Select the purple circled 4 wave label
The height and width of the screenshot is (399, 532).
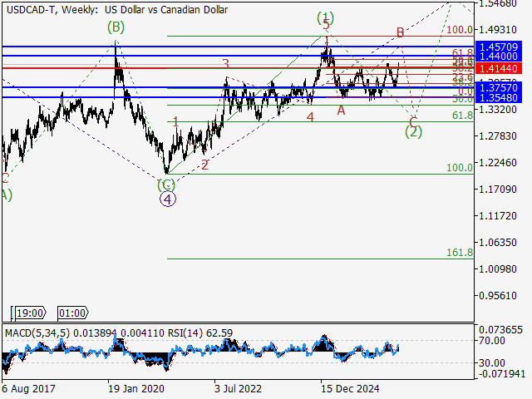(168, 199)
